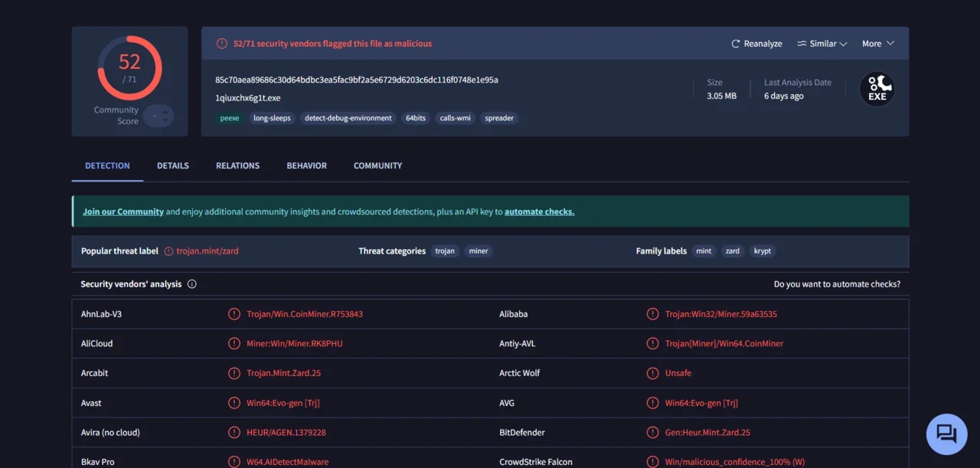Click the alert icon for Arctic Wolf result

pos(652,373)
